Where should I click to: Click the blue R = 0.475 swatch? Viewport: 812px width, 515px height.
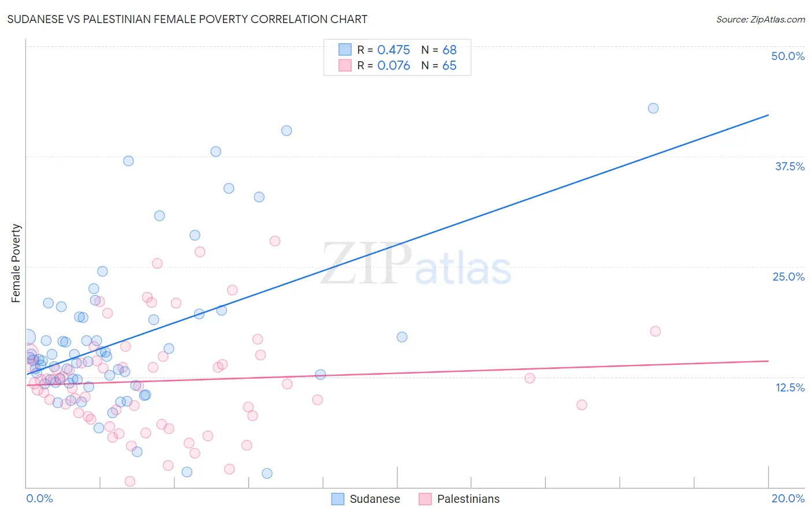[x=345, y=50]
